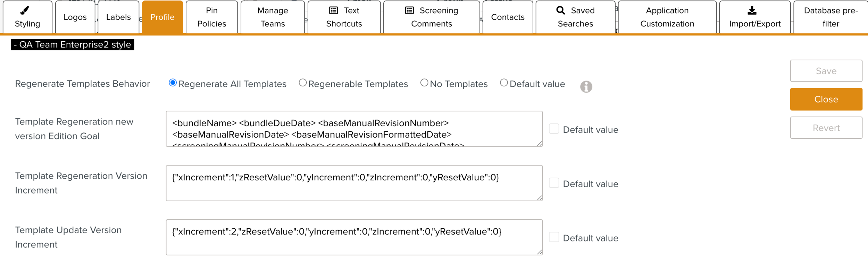Select Regenerable Templates radio option
The height and width of the screenshot is (265, 868).
(x=303, y=83)
